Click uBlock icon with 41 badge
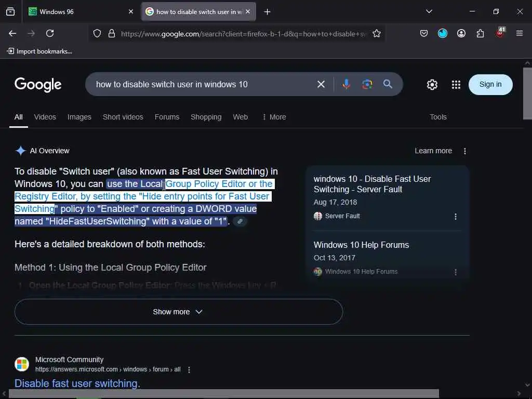 point(500,32)
